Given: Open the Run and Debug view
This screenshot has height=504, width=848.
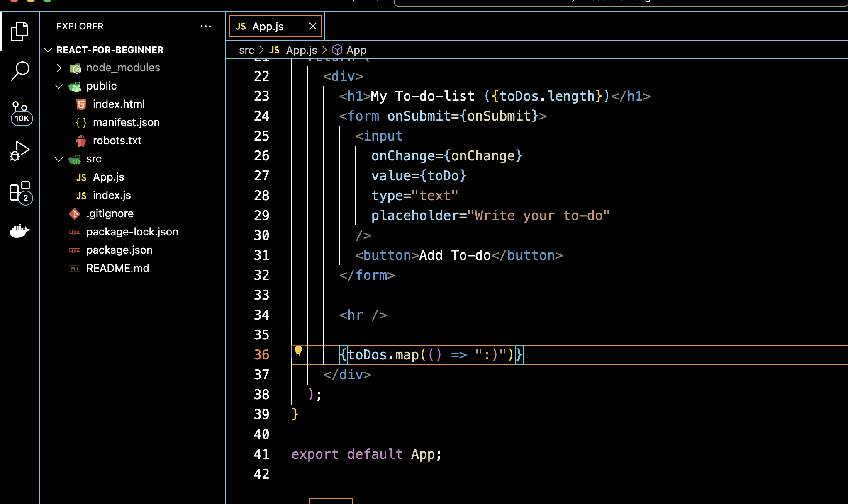Looking at the screenshot, I should point(19,151).
